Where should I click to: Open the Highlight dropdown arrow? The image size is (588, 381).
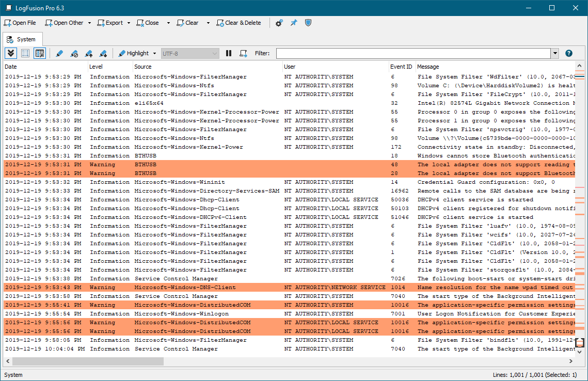(x=154, y=53)
